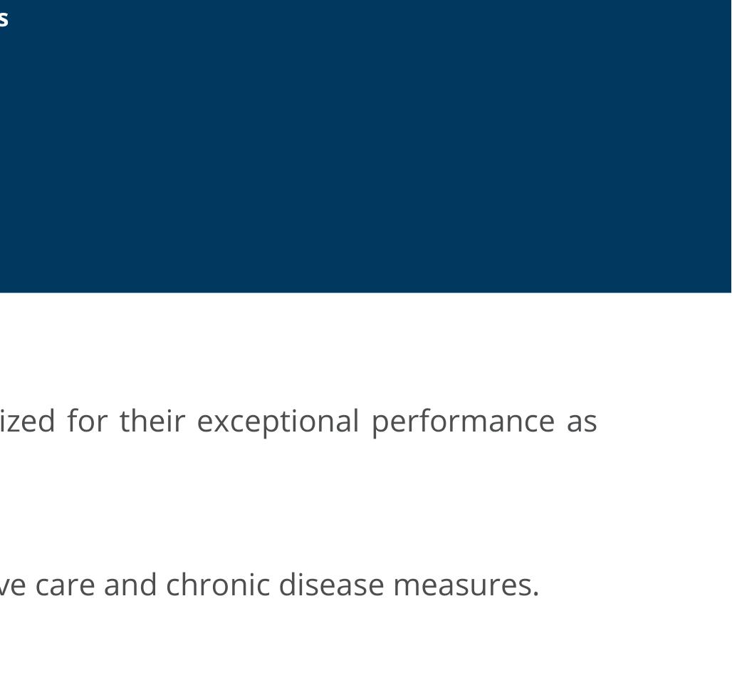The width and height of the screenshot is (732, 700).
Task: Click the word 'chronic' in second line
Action: (x=218, y=584)
